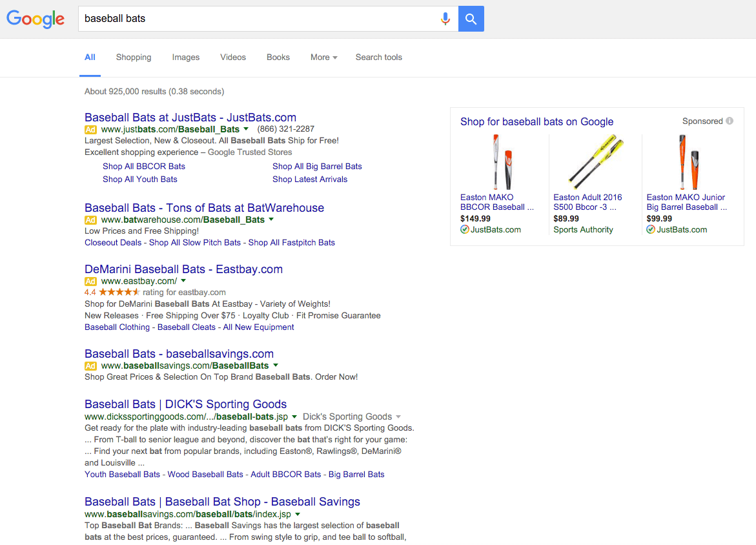Open Shop Latest Arrivals sitelink
The width and height of the screenshot is (756, 545).
tap(310, 180)
